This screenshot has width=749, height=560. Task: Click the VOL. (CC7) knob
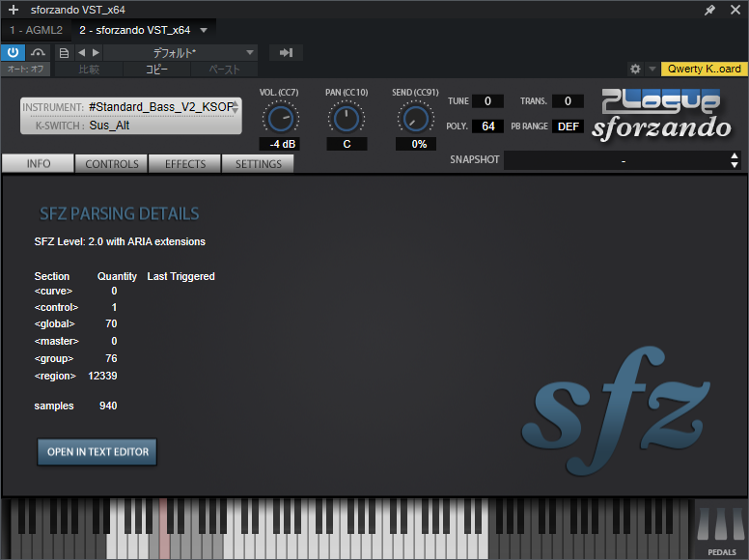[281, 119]
